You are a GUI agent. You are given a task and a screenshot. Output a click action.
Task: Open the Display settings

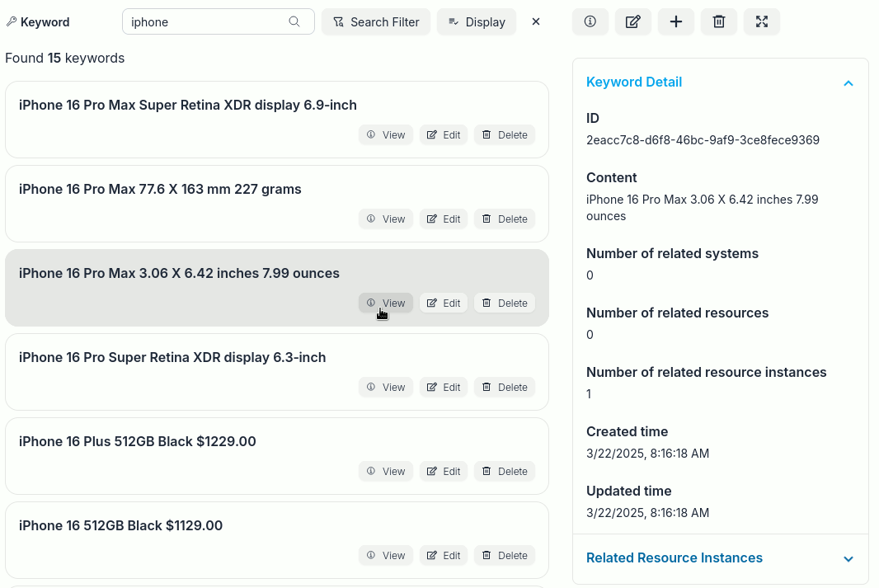[x=477, y=22]
